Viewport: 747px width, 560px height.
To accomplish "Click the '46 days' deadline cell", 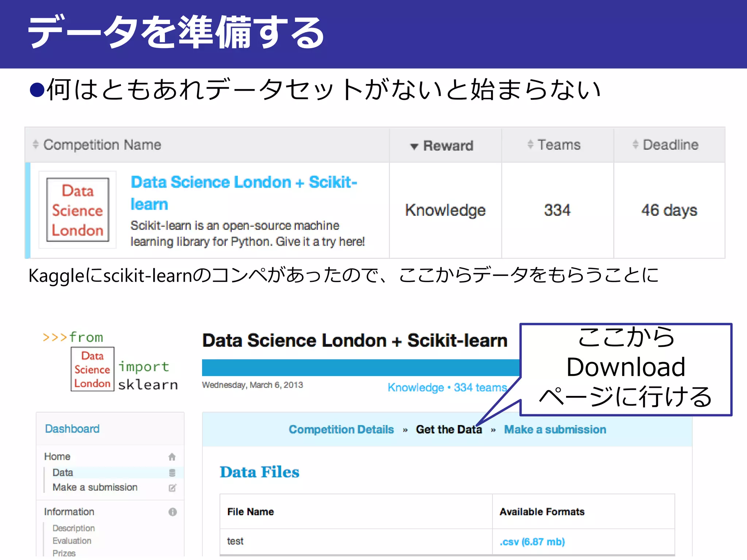I will (x=669, y=210).
